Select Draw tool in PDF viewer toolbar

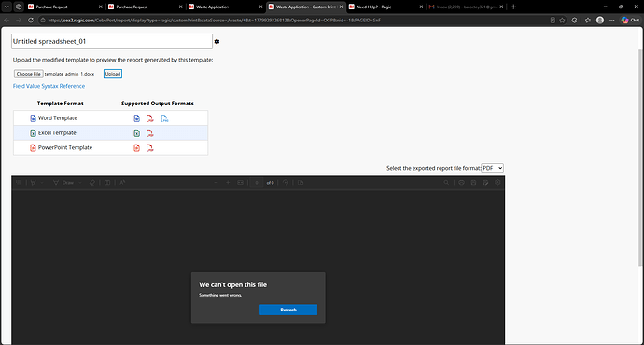coord(64,183)
